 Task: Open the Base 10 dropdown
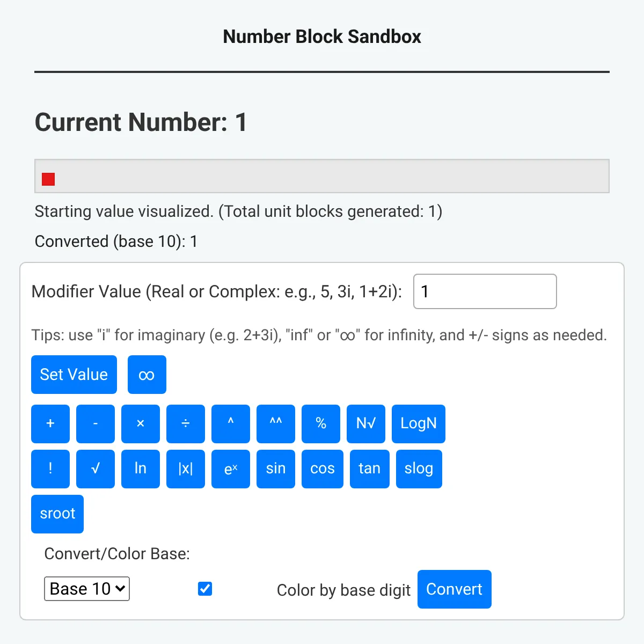87,589
